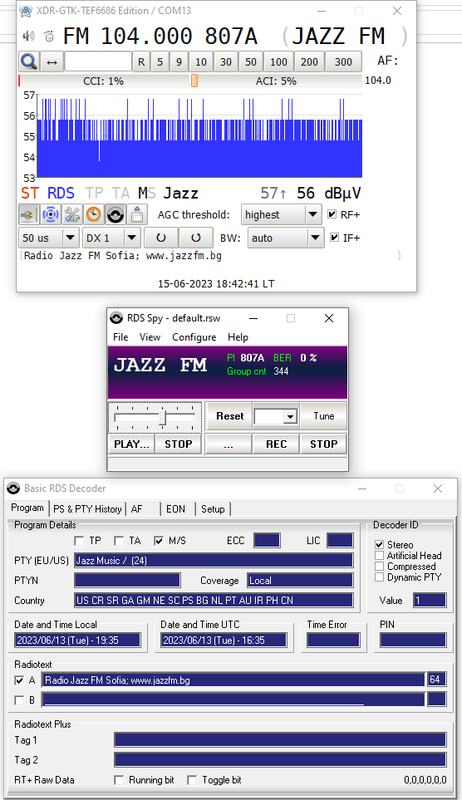Open the Configure menu in RDS Spy
Viewport: 462px width, 800px height.
tap(194, 337)
